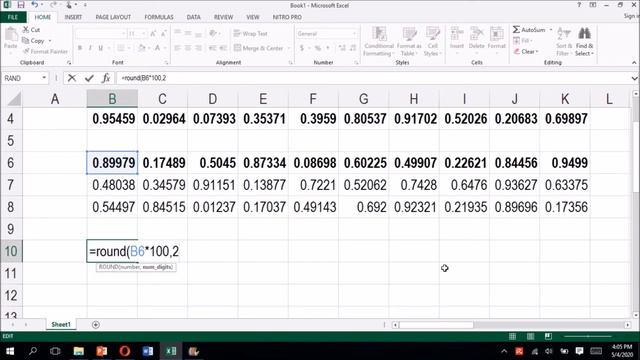Switch to Page Layout view in status bar
Viewport: 640px width, 360px height.
tap(530, 336)
